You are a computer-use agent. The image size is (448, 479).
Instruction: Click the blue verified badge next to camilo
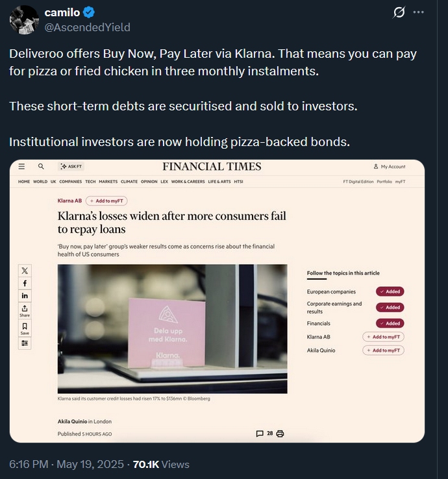click(x=88, y=12)
